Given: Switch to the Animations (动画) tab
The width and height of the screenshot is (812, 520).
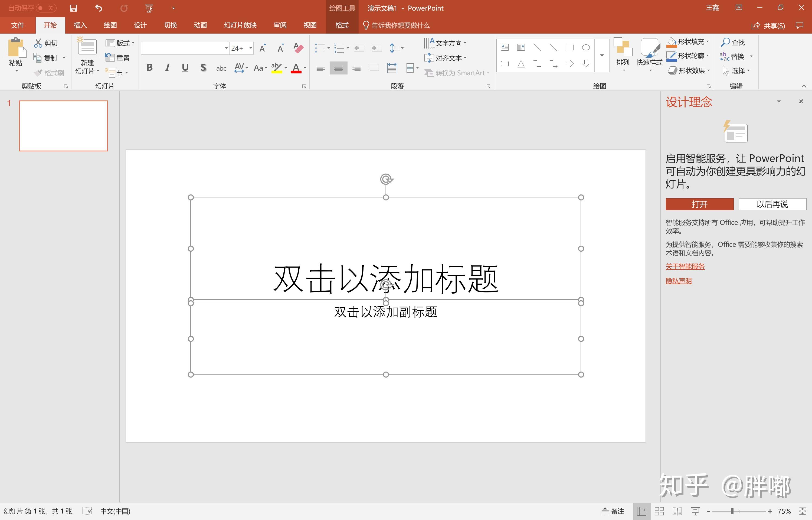Looking at the screenshot, I should (x=200, y=25).
